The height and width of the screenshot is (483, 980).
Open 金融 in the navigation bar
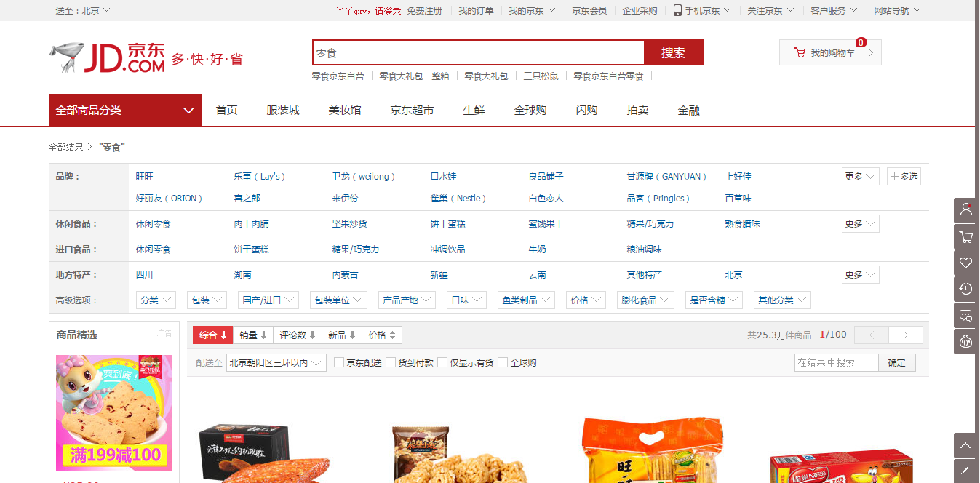click(689, 111)
